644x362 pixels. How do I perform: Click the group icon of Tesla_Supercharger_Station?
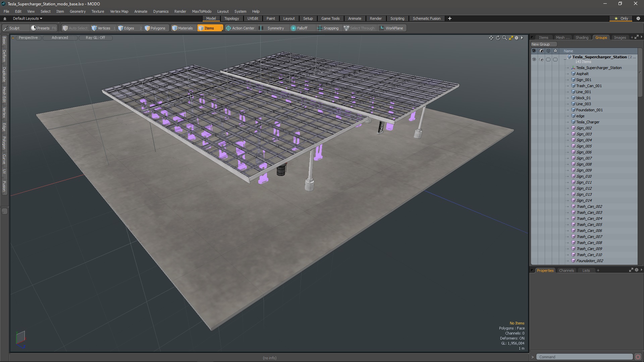tap(569, 57)
